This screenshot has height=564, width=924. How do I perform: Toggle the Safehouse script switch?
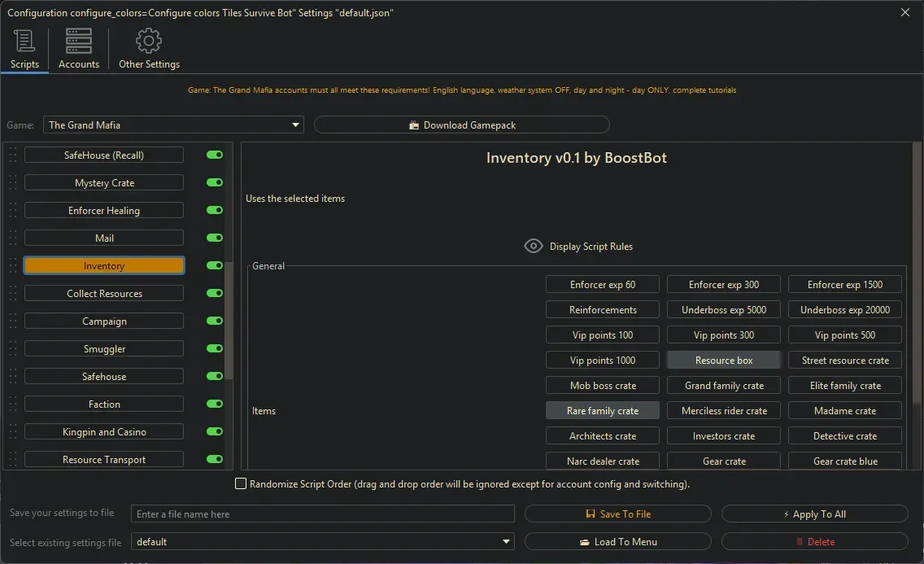pyautogui.click(x=215, y=377)
